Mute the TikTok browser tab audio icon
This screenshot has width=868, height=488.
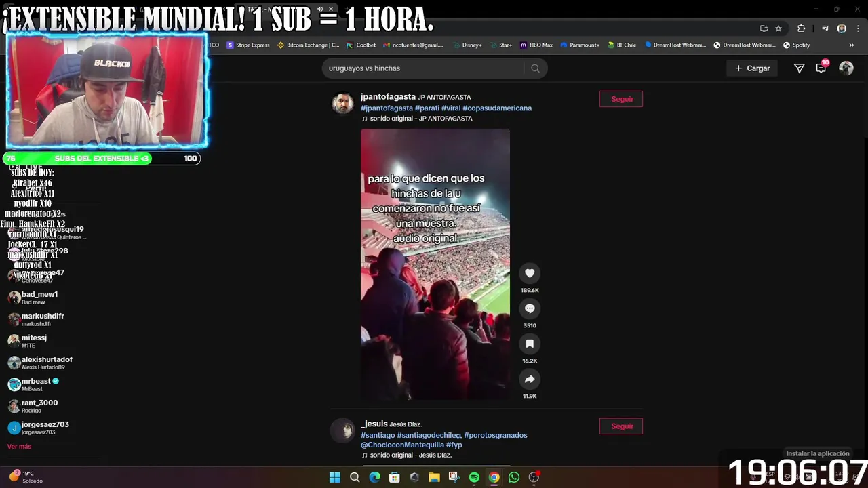tap(320, 9)
